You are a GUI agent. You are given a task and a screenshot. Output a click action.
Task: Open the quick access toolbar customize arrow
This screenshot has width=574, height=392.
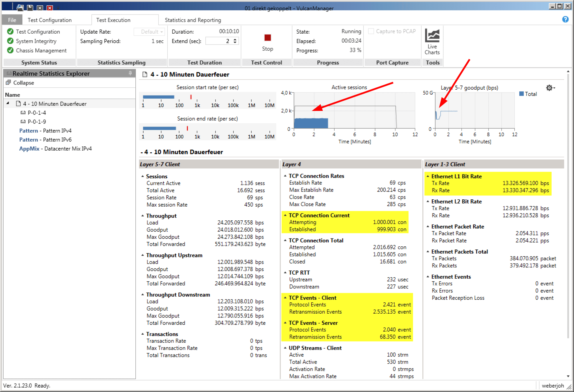click(x=58, y=8)
